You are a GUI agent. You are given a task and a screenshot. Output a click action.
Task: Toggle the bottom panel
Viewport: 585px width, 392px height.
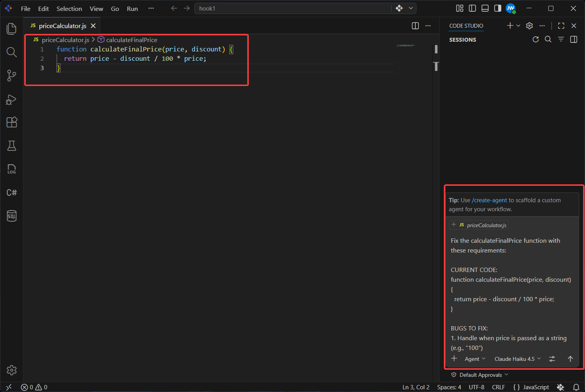(485, 8)
